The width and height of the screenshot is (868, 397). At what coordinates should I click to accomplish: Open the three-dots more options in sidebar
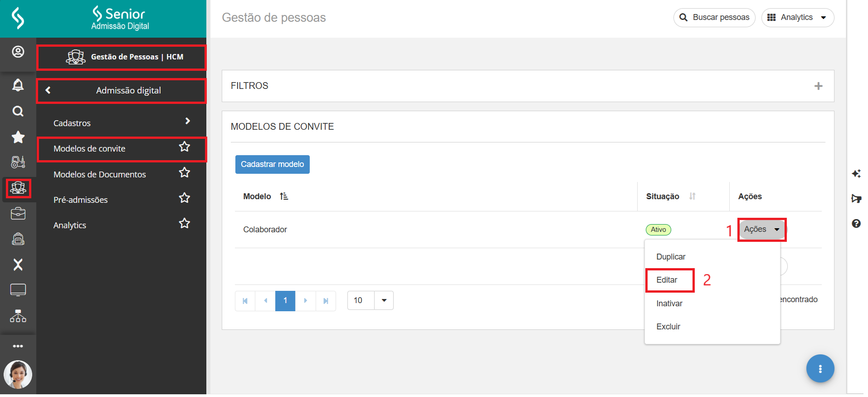point(18,346)
